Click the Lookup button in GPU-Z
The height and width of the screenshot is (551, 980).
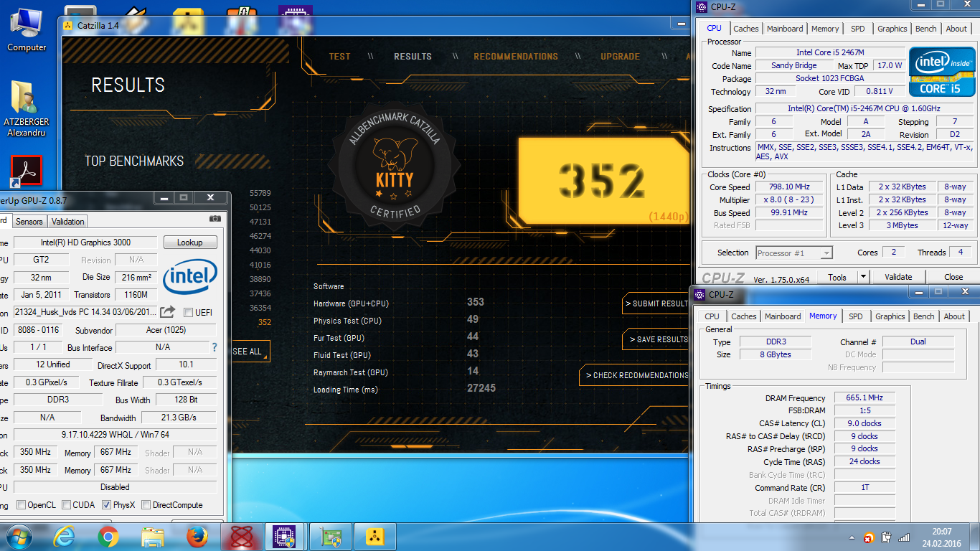coord(189,242)
